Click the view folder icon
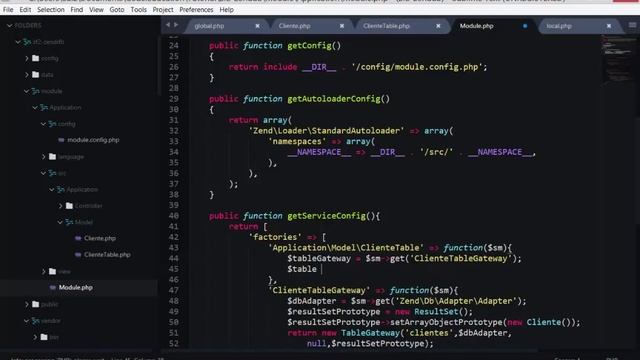This screenshot has height=360, width=640. coord(52,271)
